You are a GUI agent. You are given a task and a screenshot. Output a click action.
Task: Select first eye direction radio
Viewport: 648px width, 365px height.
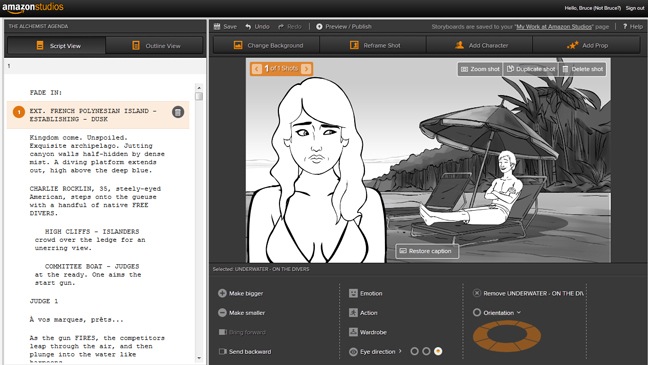415,351
